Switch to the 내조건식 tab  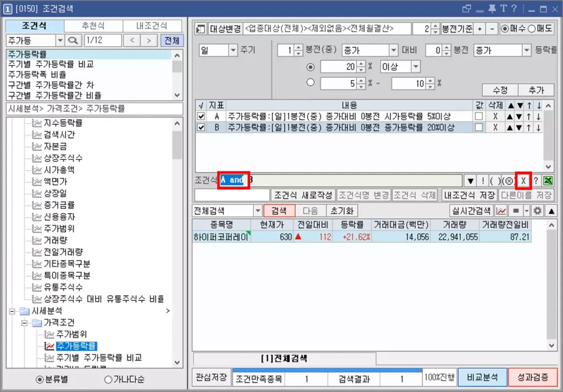[x=152, y=26]
